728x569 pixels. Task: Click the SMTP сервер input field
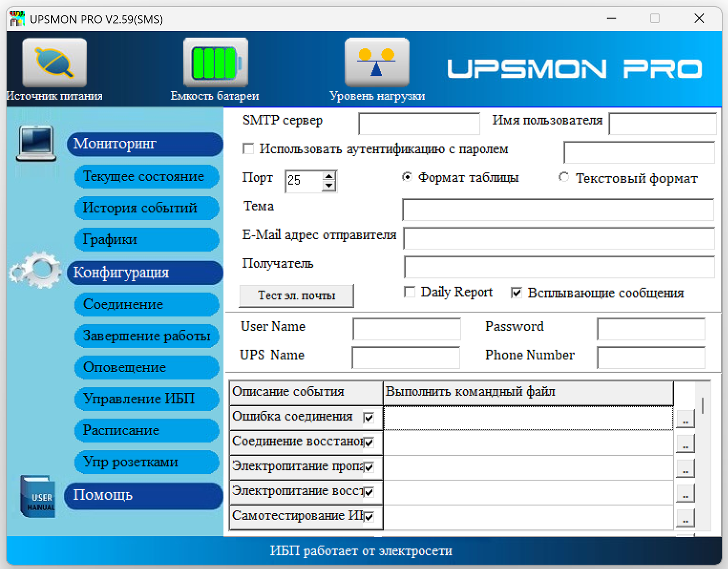point(419,123)
